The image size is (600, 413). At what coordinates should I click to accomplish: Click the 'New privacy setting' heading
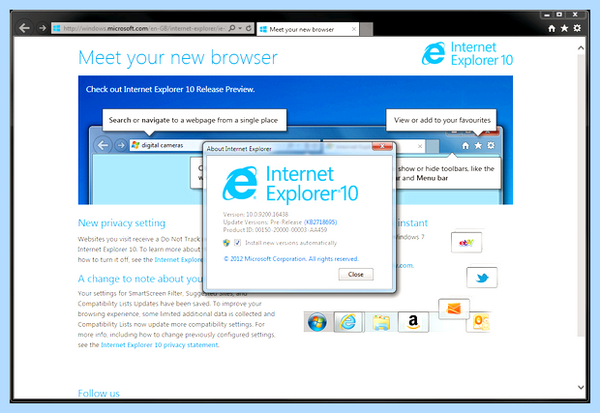tap(122, 223)
